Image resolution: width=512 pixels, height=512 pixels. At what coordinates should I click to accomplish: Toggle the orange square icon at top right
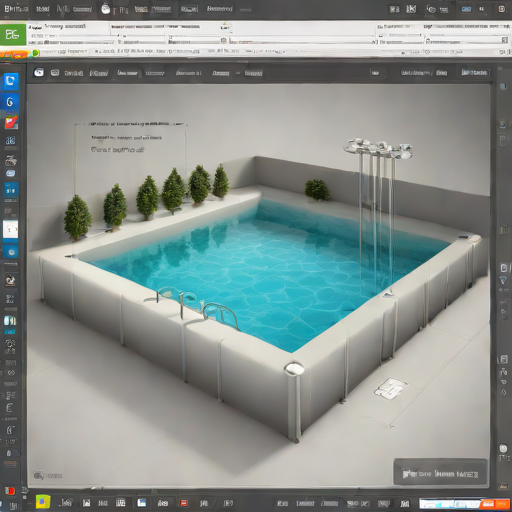[x=502, y=9]
